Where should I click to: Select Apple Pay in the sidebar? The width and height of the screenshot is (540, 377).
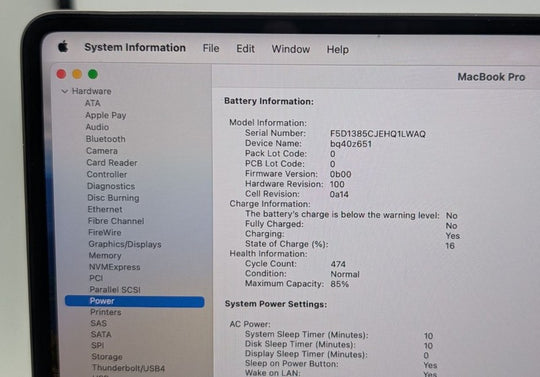click(105, 115)
